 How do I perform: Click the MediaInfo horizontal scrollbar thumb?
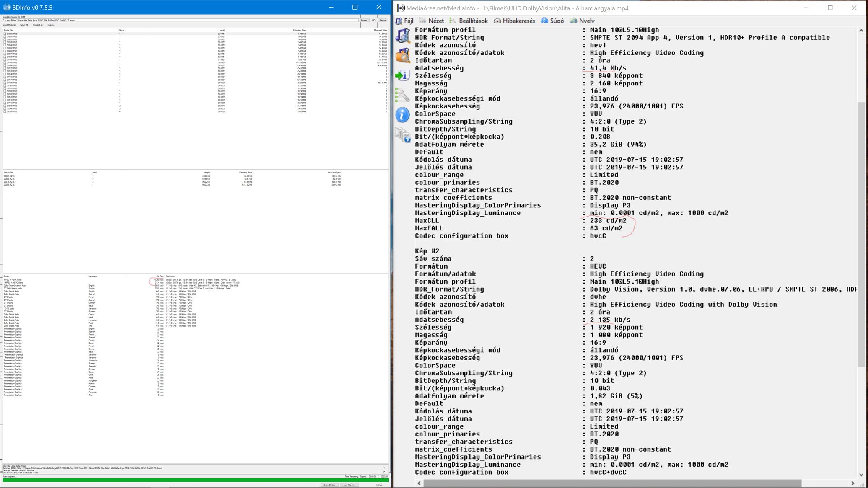pos(612,483)
